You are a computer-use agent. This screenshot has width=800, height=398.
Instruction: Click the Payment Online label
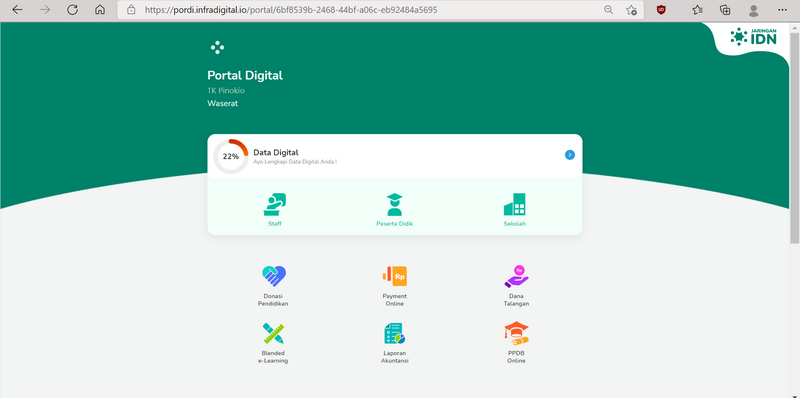point(394,300)
